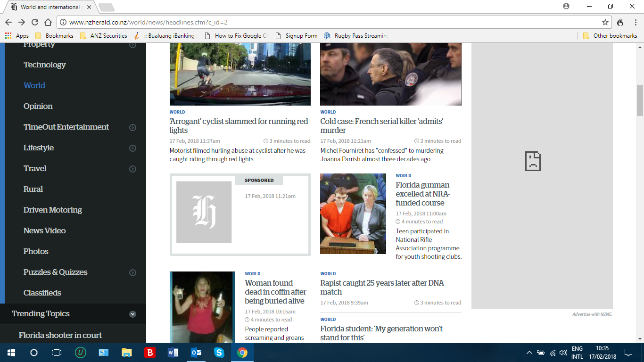Open French serial killer 'admits' murder article
Image resolution: width=644 pixels, height=362 pixels.
pyautogui.click(x=381, y=126)
